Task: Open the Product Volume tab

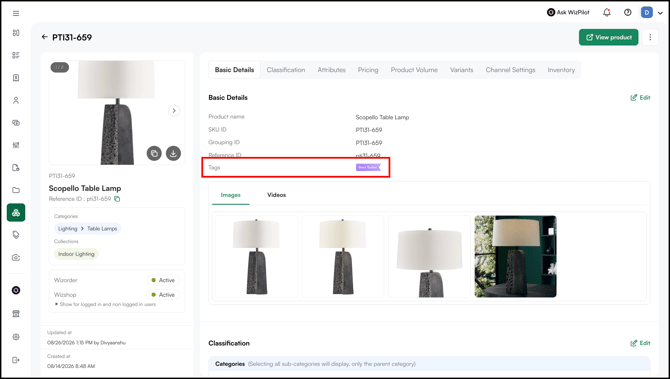Action: [414, 70]
